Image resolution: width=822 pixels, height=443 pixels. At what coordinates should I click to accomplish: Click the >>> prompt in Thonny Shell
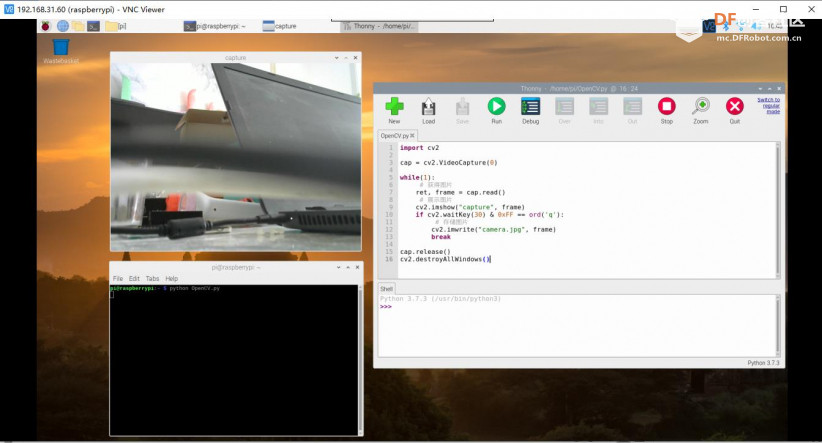click(x=386, y=307)
